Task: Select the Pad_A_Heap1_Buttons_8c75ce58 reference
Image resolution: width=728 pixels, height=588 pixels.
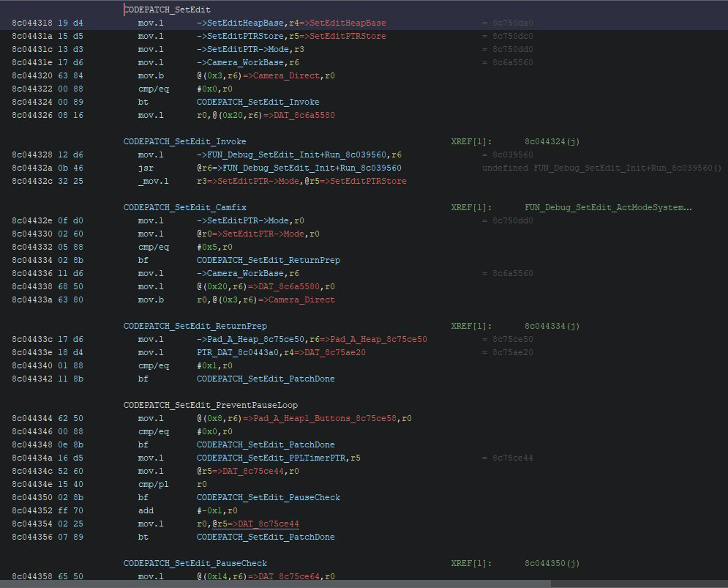Action: [x=326, y=418]
